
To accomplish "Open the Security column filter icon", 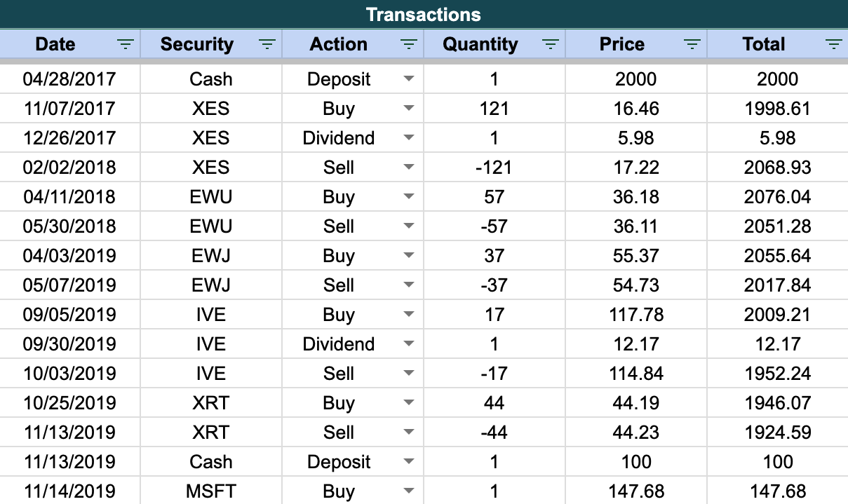I will pos(267,45).
